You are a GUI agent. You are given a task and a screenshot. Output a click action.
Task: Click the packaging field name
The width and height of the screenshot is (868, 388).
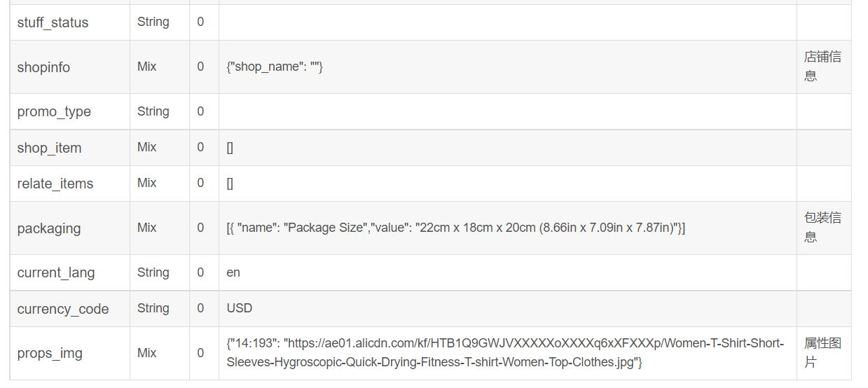[48, 228]
